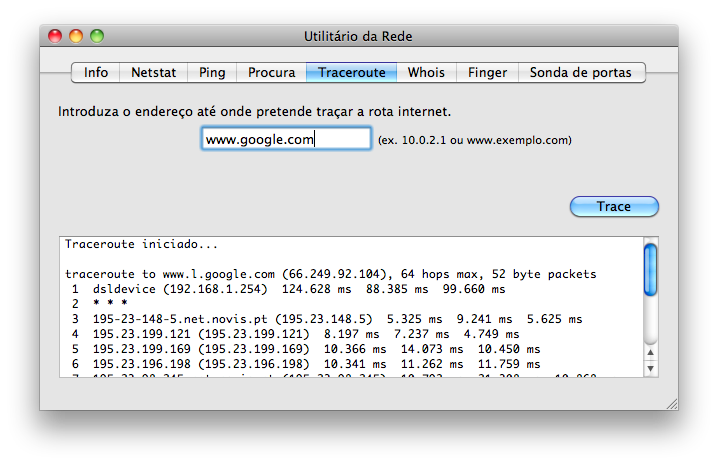Click the blue scrollbar thumb in the output
This screenshot has width=718, height=465.
click(x=650, y=268)
